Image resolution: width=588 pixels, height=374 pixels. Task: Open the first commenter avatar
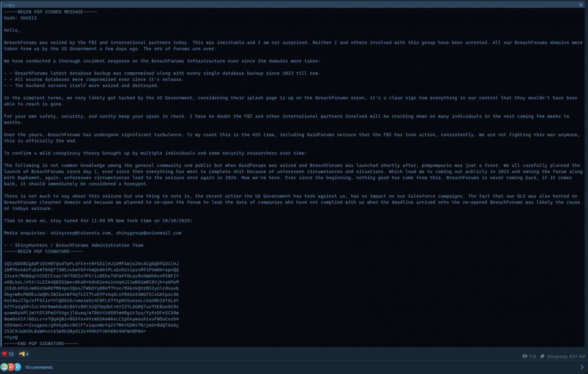point(4,367)
